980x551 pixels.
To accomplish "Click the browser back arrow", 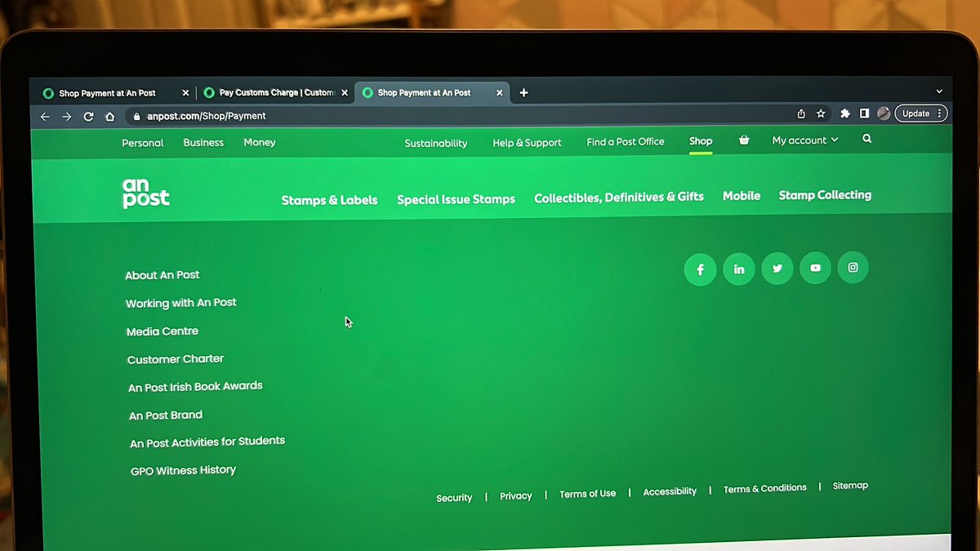I will coord(46,117).
